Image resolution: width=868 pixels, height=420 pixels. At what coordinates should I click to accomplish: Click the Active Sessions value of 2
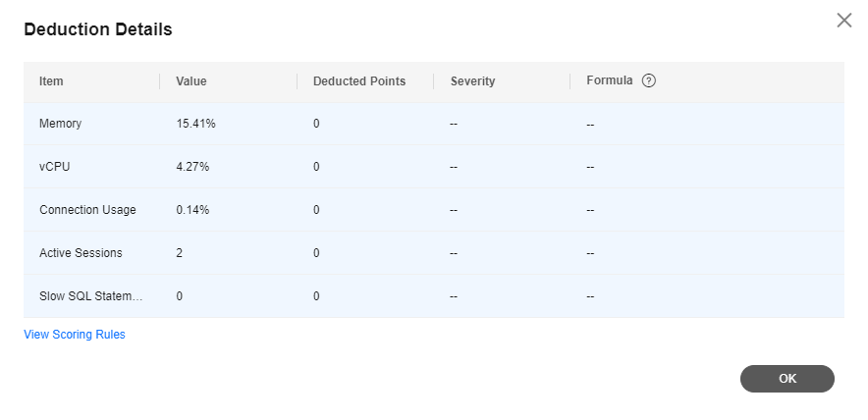pos(180,253)
